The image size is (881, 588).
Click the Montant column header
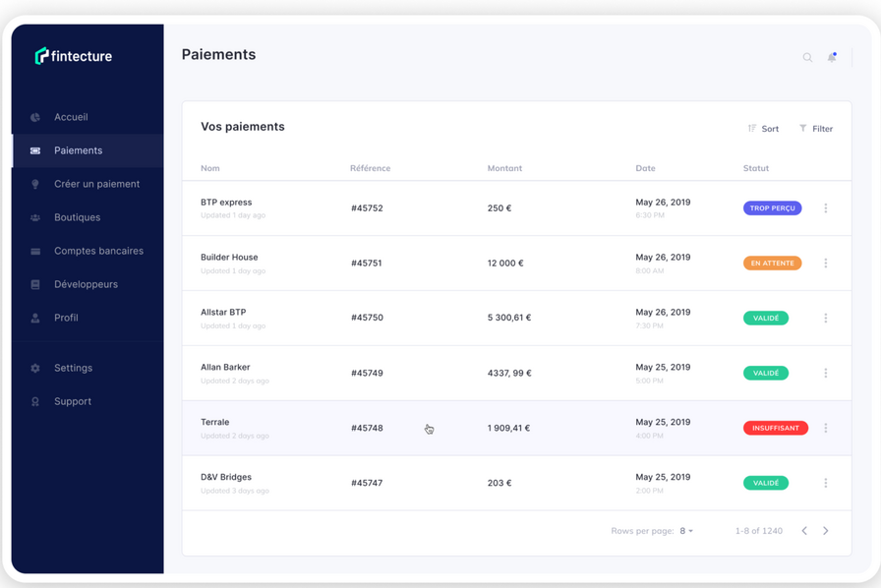tap(504, 168)
